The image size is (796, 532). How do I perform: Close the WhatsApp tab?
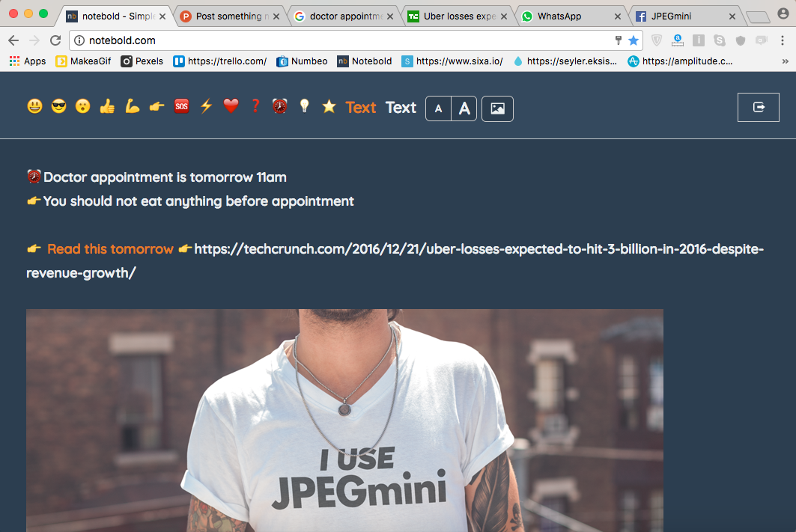coord(617,16)
